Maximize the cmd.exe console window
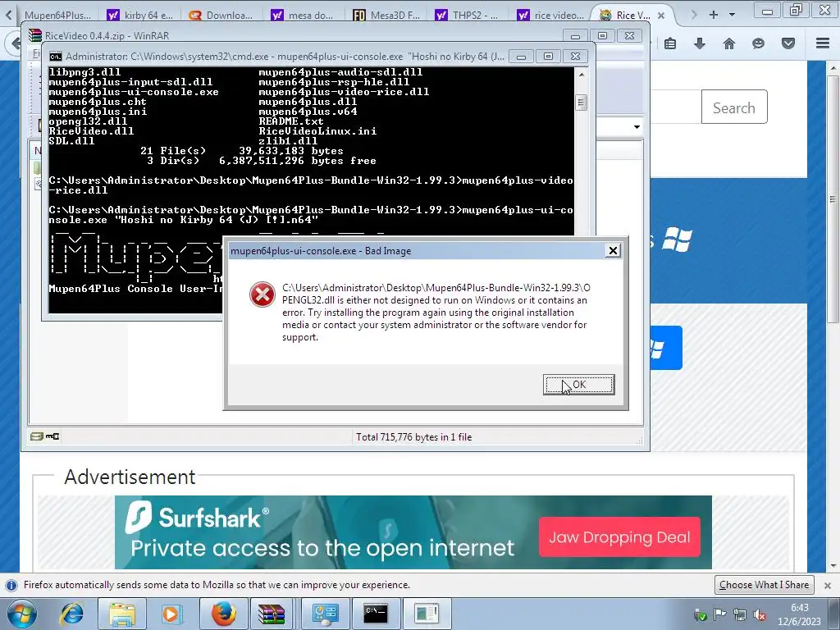 click(x=548, y=57)
